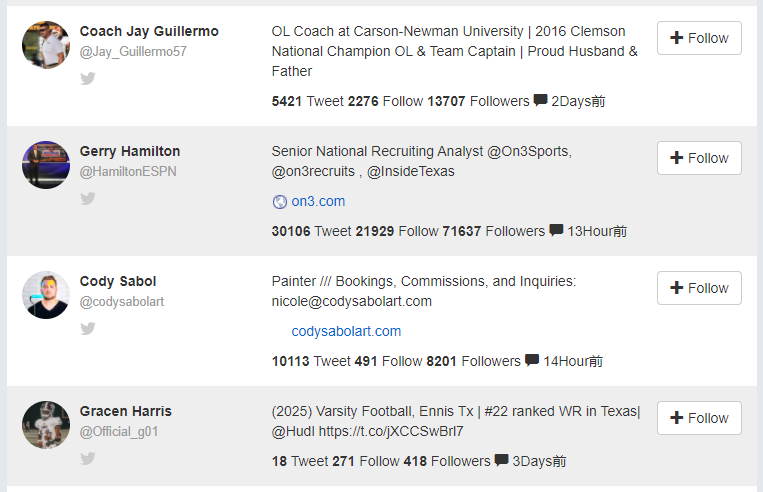
Task: Follow Coach Jay Guillermo
Action: coord(699,38)
